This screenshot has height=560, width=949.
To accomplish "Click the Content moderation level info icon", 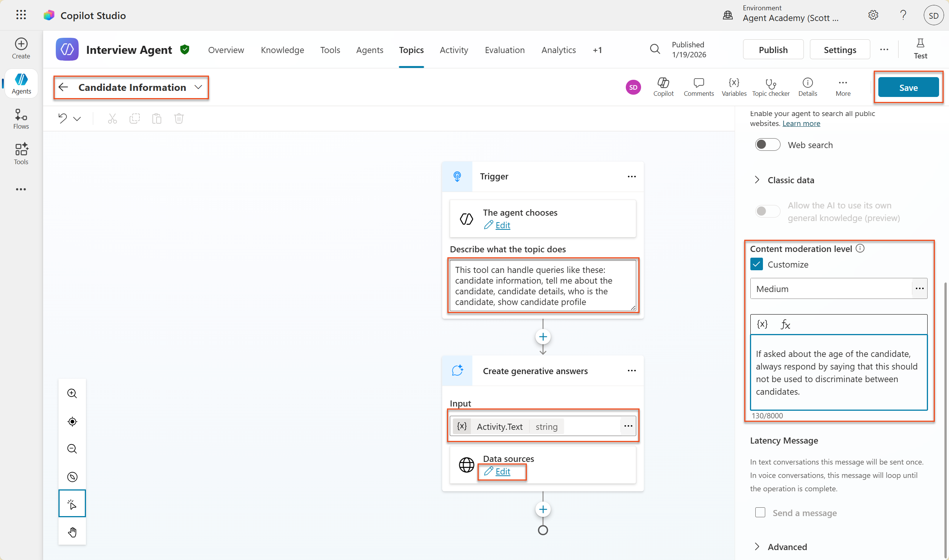I will click(860, 249).
